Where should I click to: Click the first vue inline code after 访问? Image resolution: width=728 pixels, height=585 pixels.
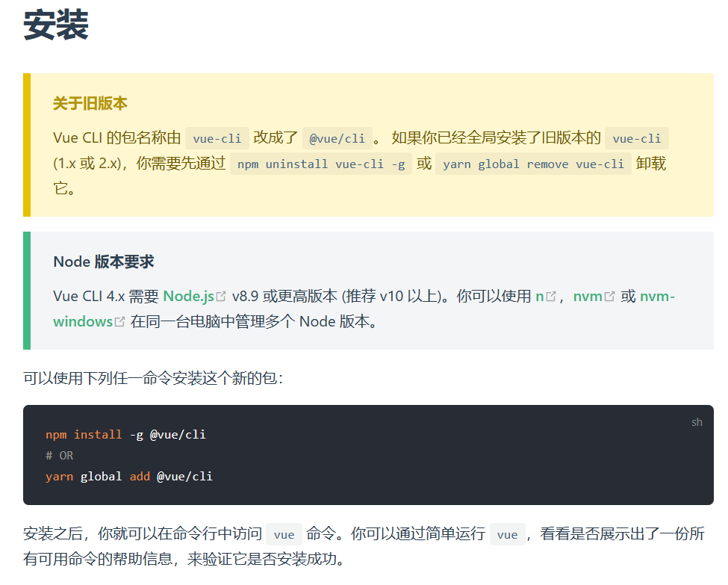tap(284, 534)
